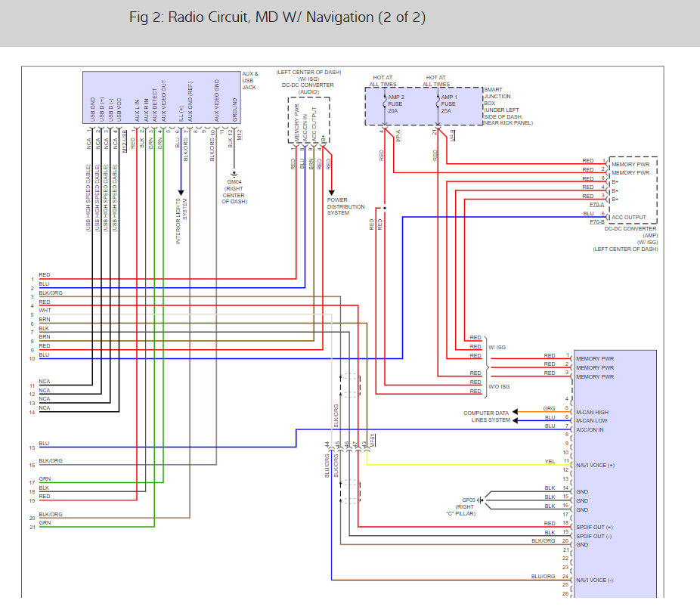
Task: Click "HOT AT ALL TIMES" above AMP 2 fuse
Action: point(383,81)
